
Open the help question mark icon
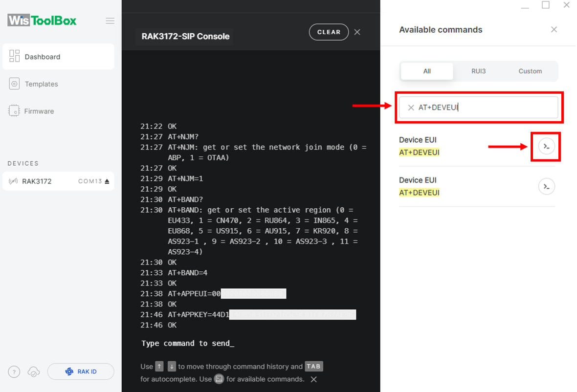(x=14, y=372)
